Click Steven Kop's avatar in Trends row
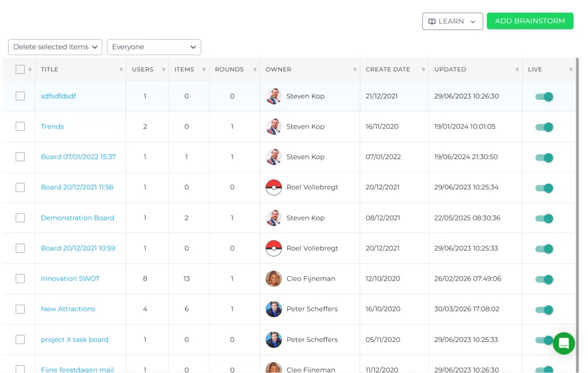588x373 pixels. [x=274, y=126]
